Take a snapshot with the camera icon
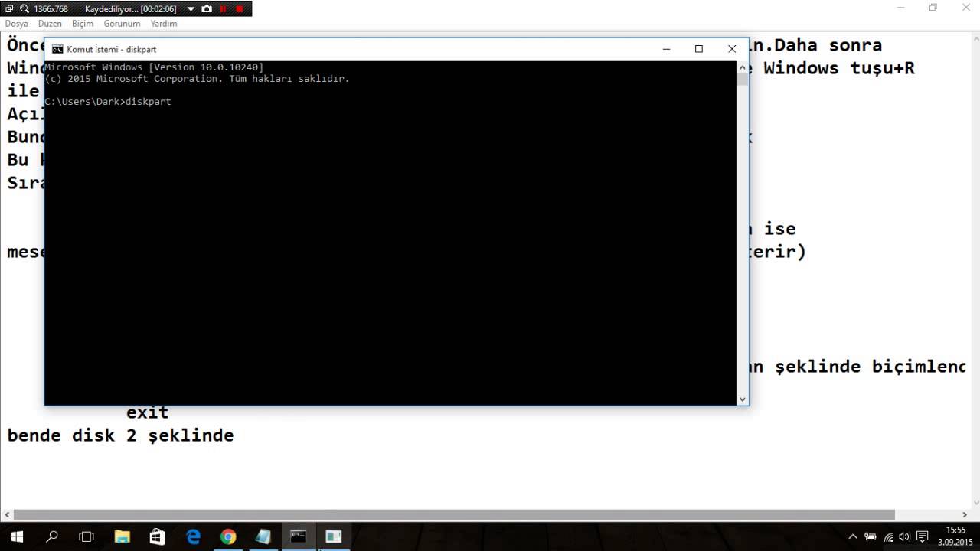The width and height of the screenshot is (980, 551). (x=207, y=9)
